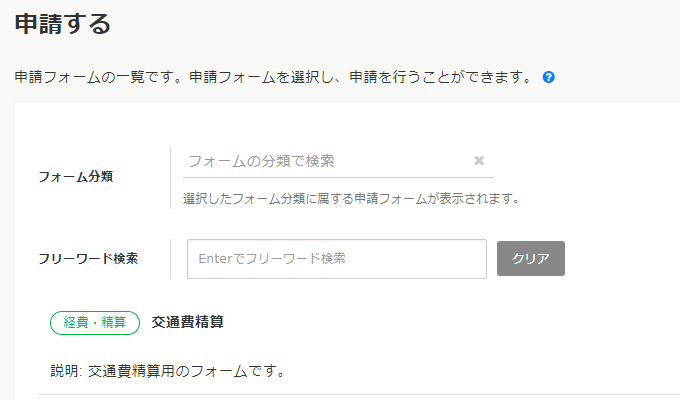The image size is (680, 400).
Task: Click the blue help question mark icon
Action: coord(549,77)
